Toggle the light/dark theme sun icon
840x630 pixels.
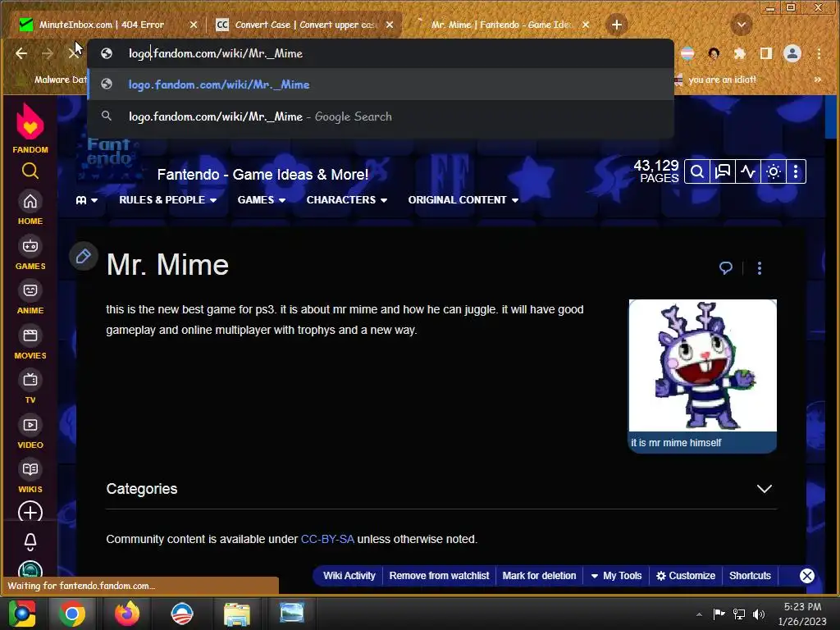click(x=773, y=172)
